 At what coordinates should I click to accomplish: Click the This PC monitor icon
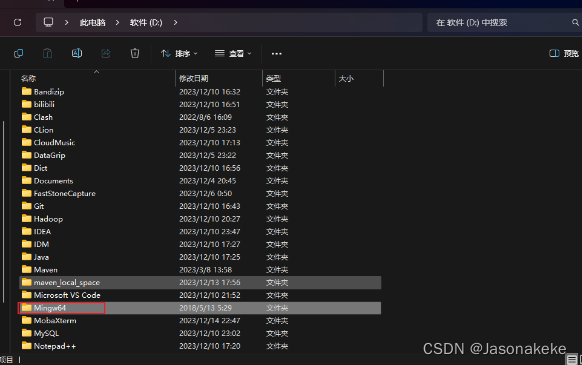(48, 22)
